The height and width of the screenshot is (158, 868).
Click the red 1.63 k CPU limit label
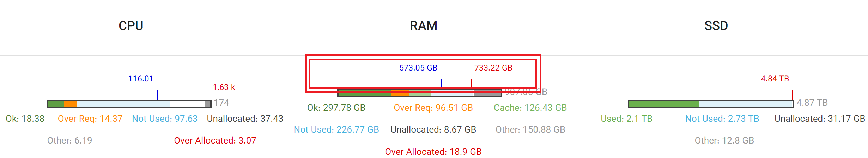(x=224, y=87)
